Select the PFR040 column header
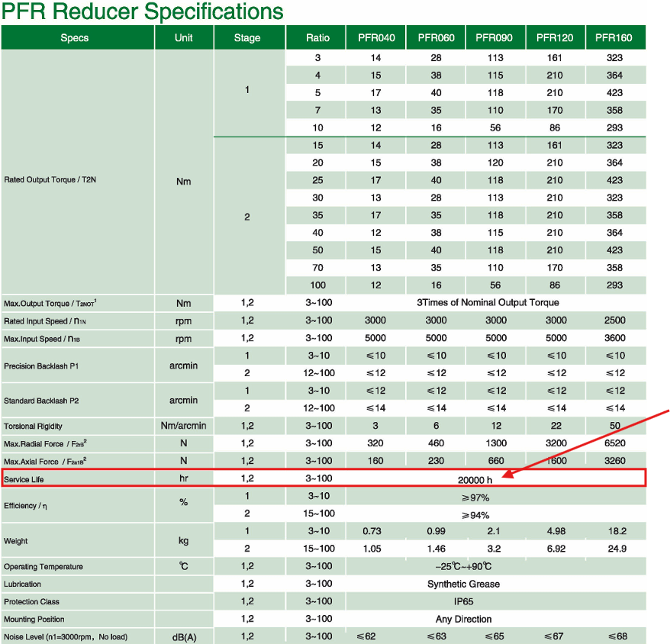The width and height of the screenshot is (670, 644). click(x=376, y=38)
